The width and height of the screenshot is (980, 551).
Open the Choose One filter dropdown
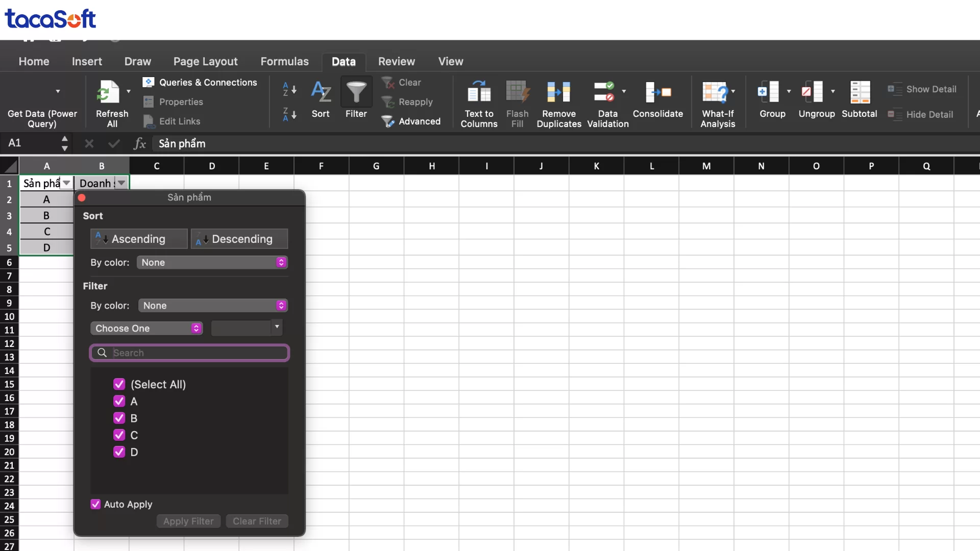click(x=146, y=328)
